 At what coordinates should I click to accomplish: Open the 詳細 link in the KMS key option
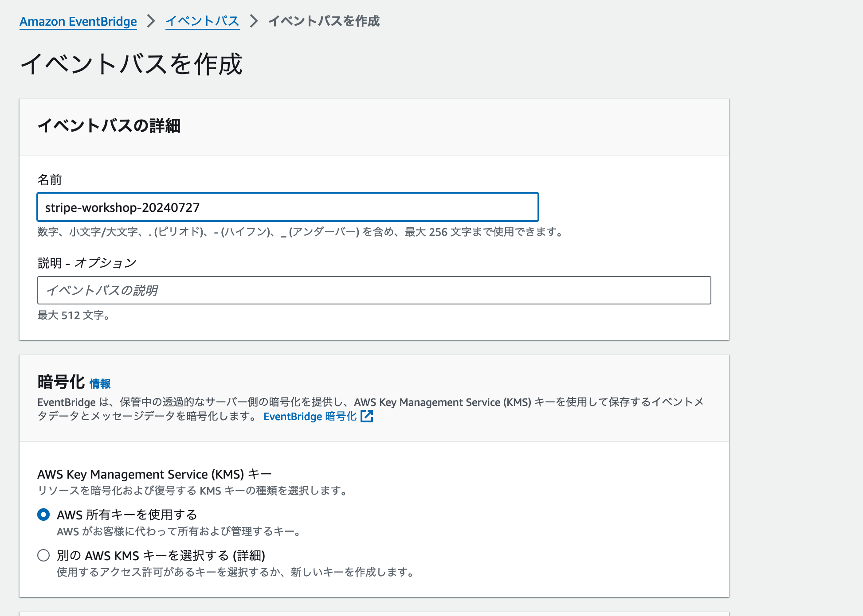pos(248,555)
